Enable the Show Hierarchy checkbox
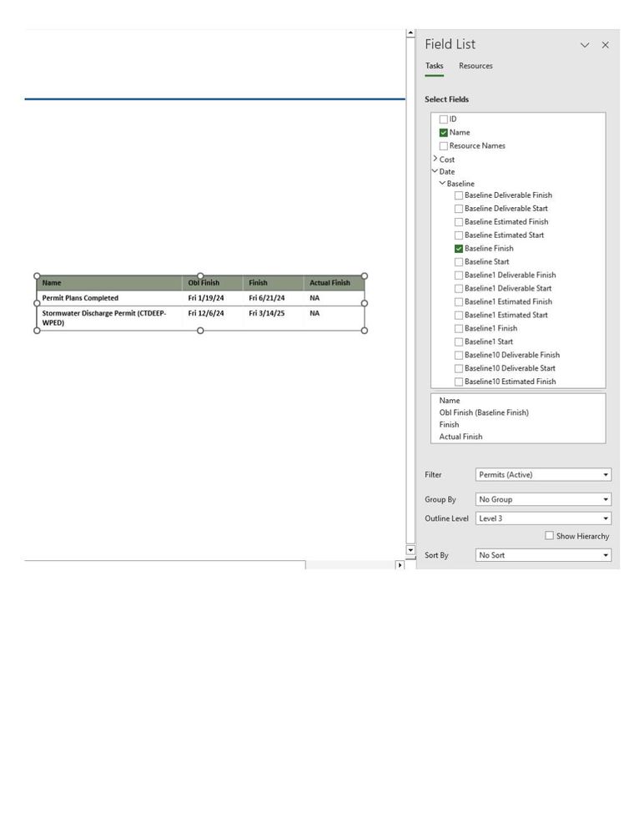Viewport: 644px width, 834px height. pyautogui.click(x=550, y=536)
